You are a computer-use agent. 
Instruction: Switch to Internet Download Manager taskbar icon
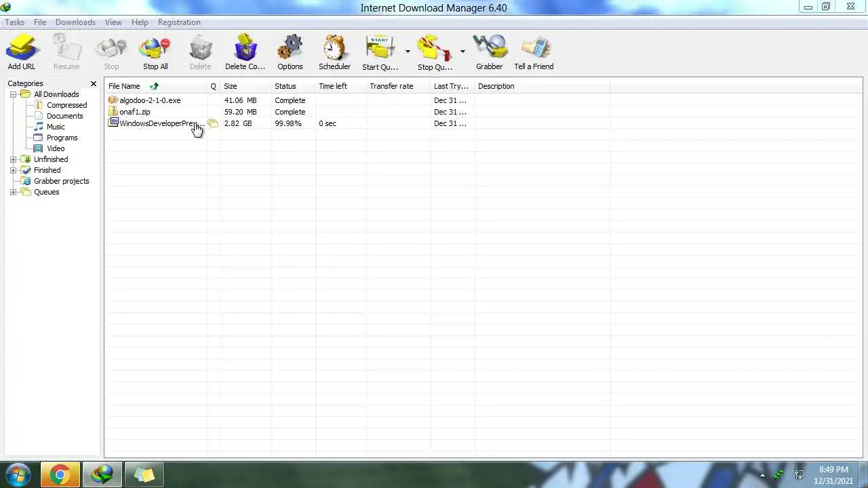tap(102, 474)
